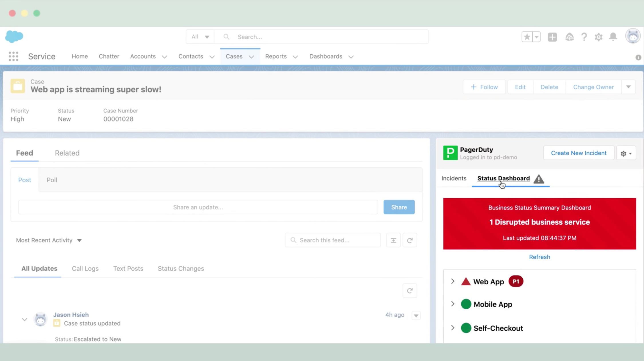Screen dimensions: 644x361
Task: Expand the Web App service status row
Action: pyautogui.click(x=453, y=281)
